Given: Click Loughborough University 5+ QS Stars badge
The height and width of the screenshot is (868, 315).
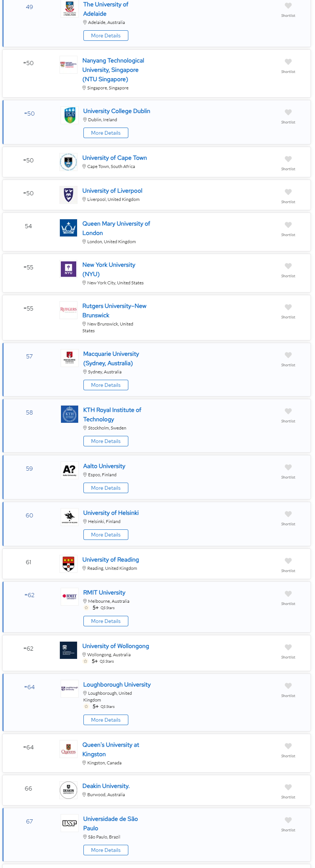Looking at the screenshot, I should coord(100,707).
